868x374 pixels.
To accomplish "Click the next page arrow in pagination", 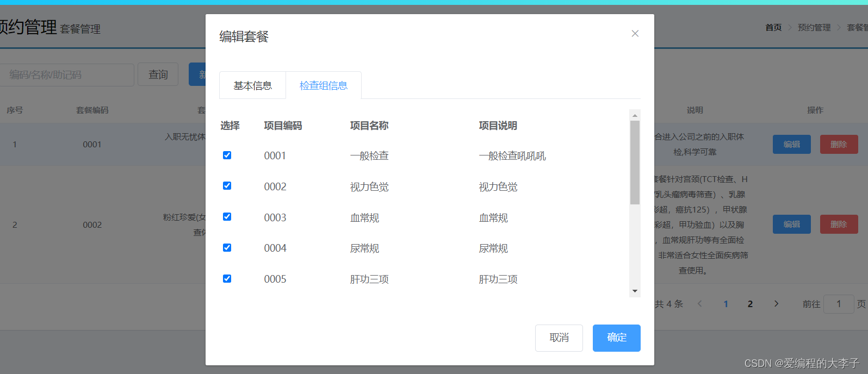I will click(x=776, y=304).
